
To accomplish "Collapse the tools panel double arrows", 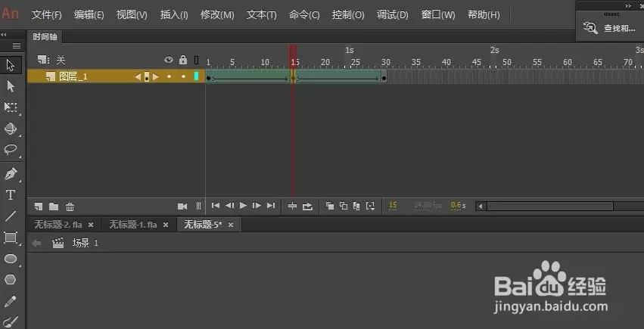I will [x=4, y=35].
